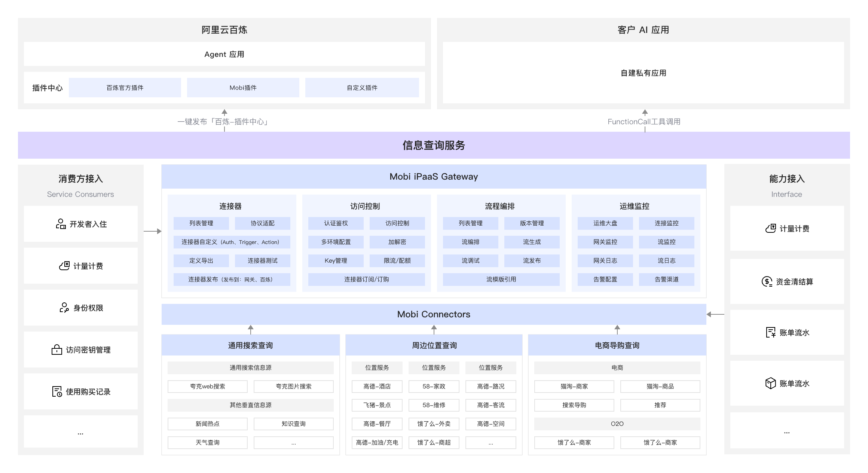Click the Mobi插件 plugin button

[x=243, y=87]
